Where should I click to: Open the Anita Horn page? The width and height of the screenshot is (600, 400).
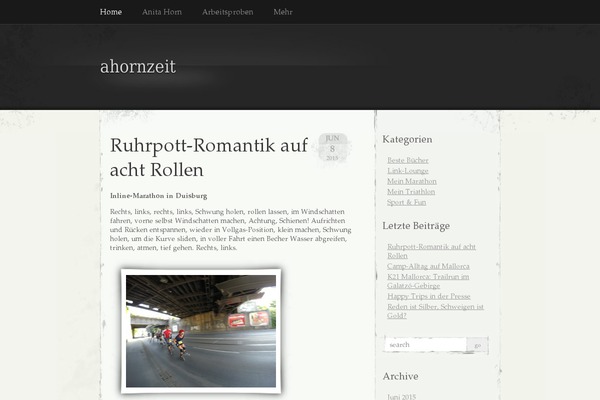pyautogui.click(x=162, y=12)
